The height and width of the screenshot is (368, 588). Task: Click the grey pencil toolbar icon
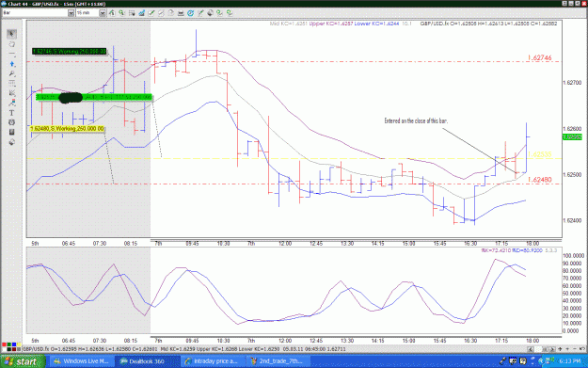click(161, 13)
